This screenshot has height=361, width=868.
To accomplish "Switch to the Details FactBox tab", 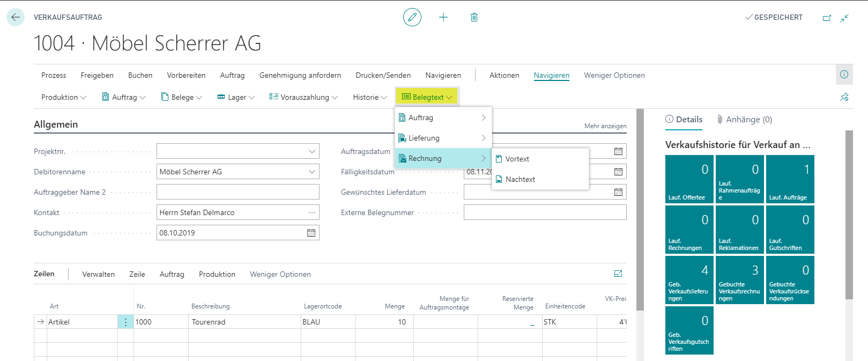I will pos(684,119).
